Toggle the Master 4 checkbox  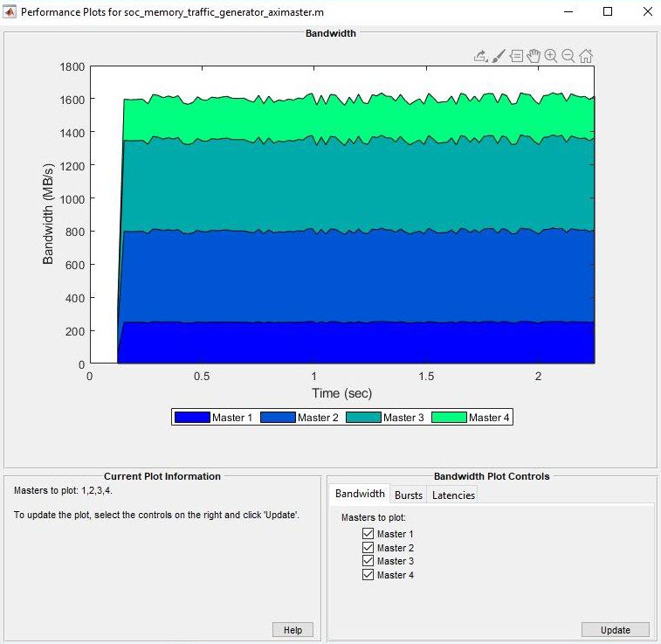[368, 574]
